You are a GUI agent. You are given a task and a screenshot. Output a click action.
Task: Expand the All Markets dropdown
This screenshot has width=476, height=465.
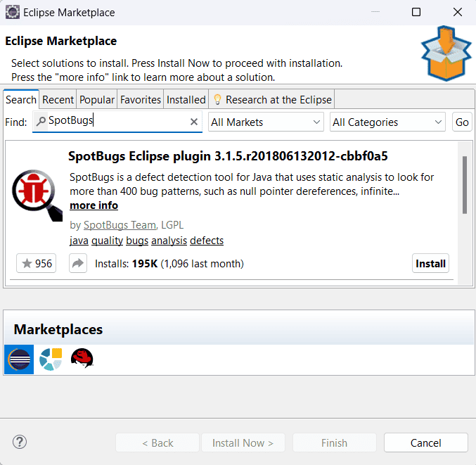[266, 122]
